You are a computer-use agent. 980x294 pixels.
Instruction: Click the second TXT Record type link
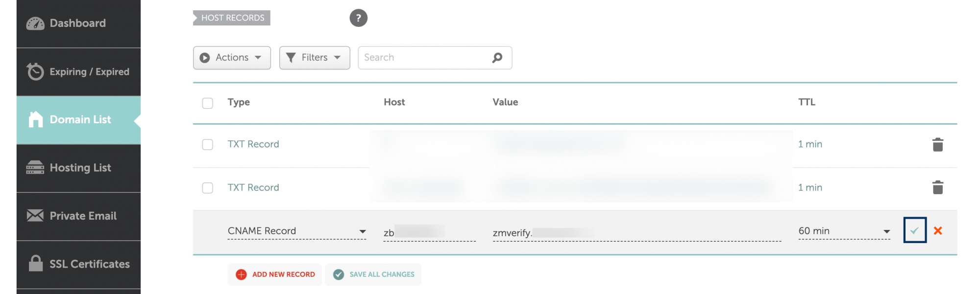tap(253, 187)
